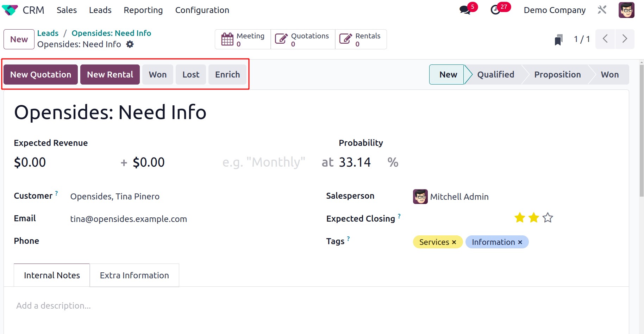This screenshot has width=644, height=334.
Task: Click the bookmark icon near pager
Action: pyautogui.click(x=558, y=39)
